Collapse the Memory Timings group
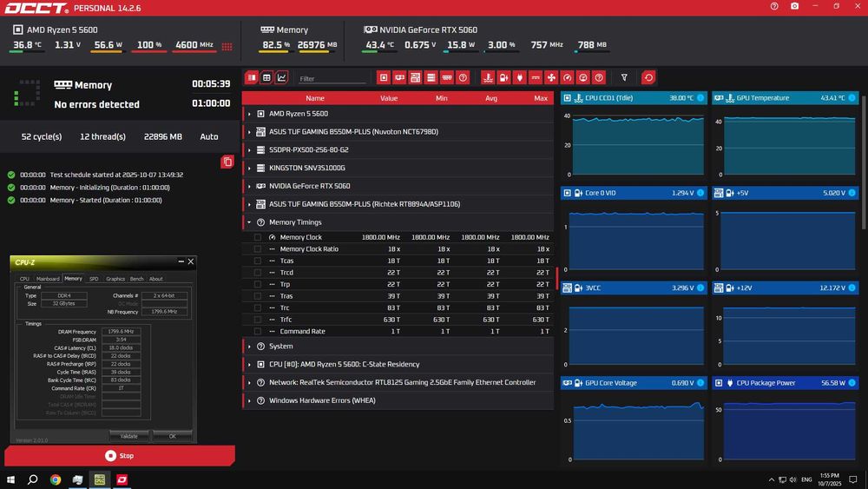 pyautogui.click(x=249, y=222)
